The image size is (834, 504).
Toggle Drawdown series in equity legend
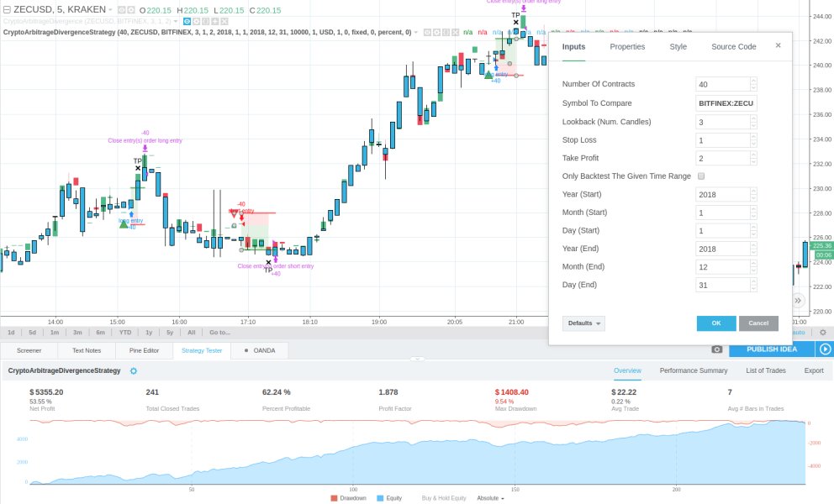click(x=348, y=498)
